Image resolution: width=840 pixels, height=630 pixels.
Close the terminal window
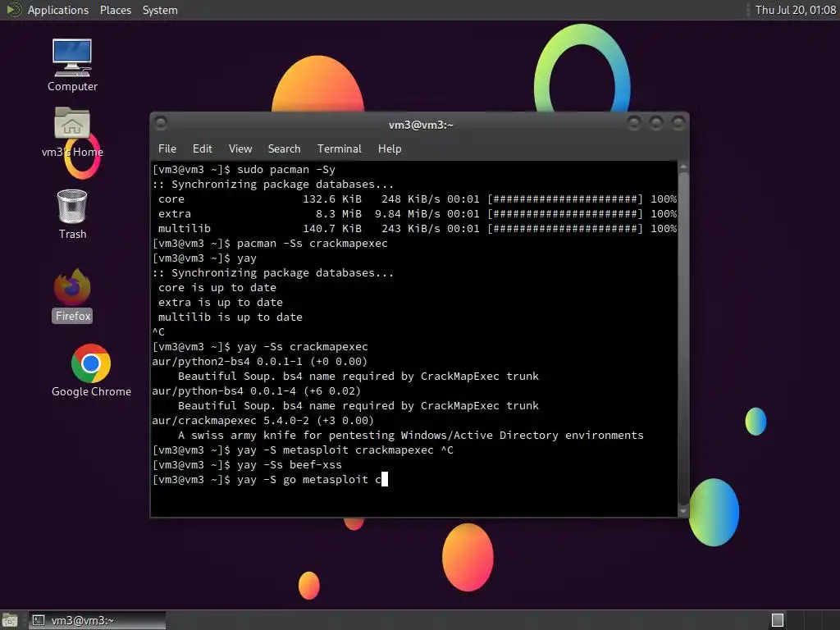pyautogui.click(x=678, y=124)
